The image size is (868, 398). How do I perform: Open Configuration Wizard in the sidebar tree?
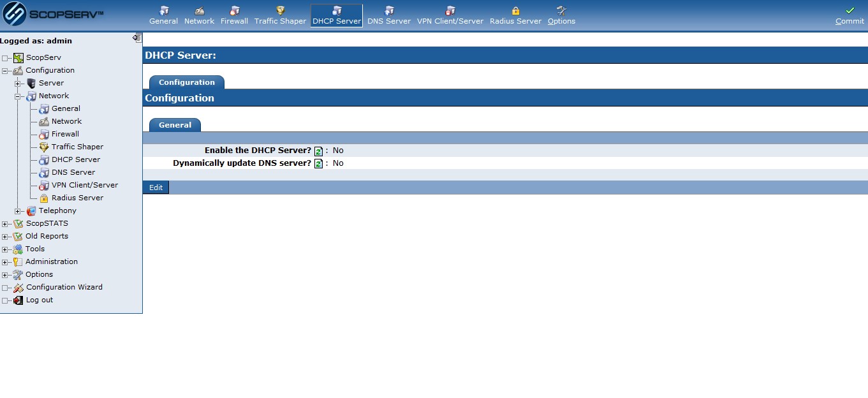click(x=64, y=287)
